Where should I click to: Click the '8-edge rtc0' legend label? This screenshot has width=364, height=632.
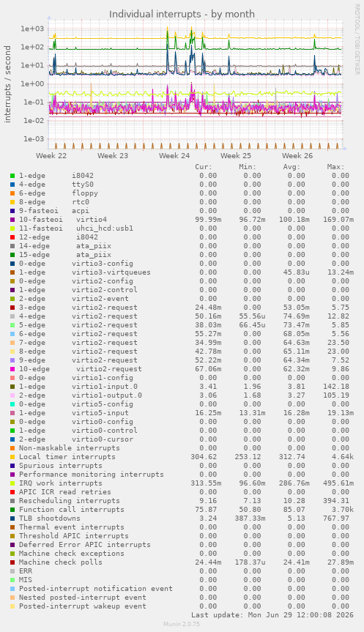54,202
